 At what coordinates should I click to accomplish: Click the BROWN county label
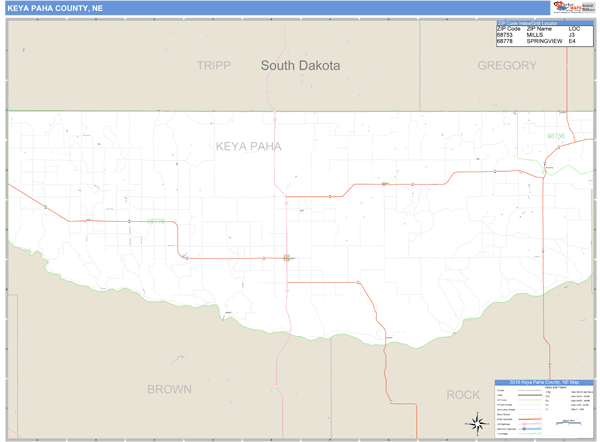pos(169,389)
